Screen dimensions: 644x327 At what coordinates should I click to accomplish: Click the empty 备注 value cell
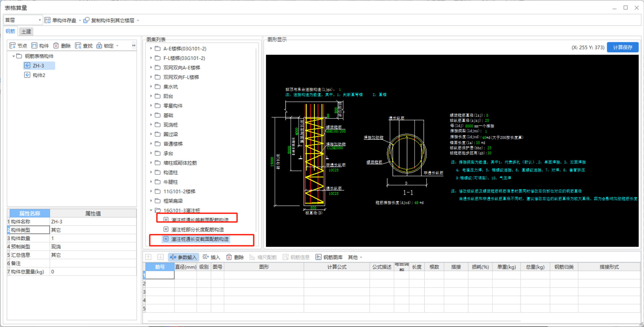click(93, 263)
